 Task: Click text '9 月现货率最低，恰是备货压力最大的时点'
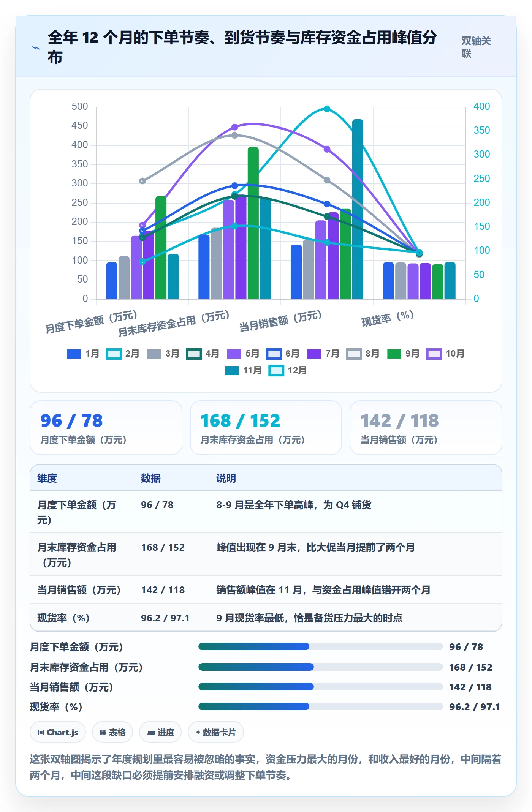(309, 618)
